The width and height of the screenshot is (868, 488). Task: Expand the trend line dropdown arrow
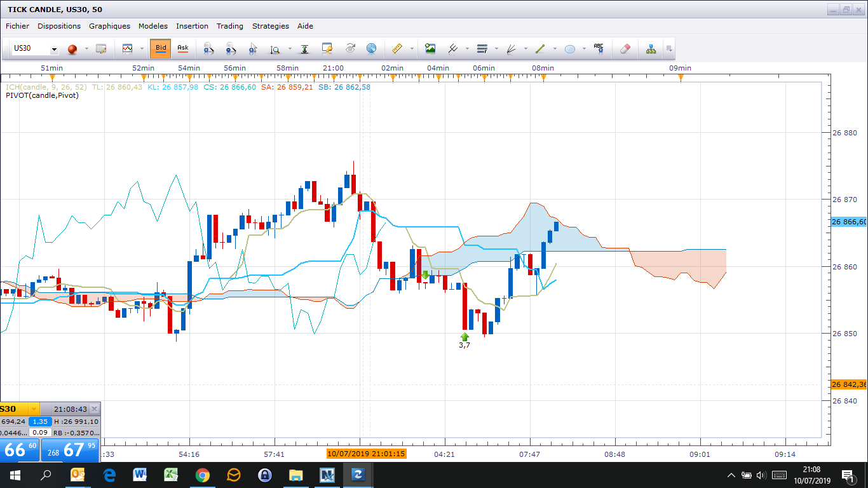[555, 49]
